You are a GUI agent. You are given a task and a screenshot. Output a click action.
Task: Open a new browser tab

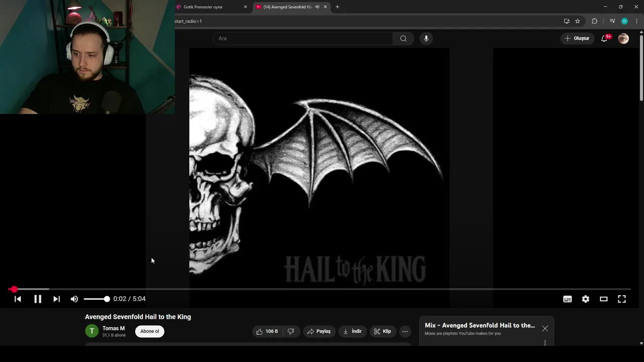pos(337,7)
